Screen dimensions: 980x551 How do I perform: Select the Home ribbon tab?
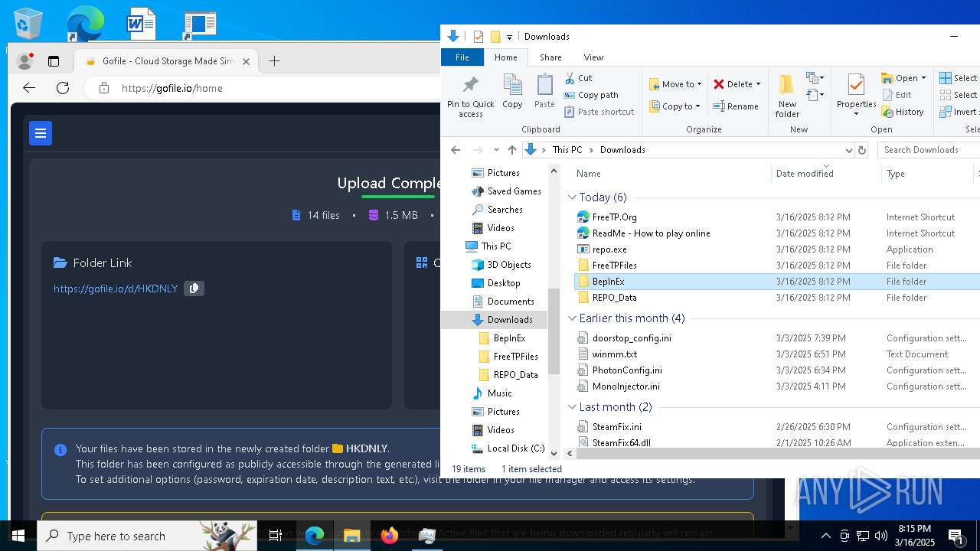point(505,57)
